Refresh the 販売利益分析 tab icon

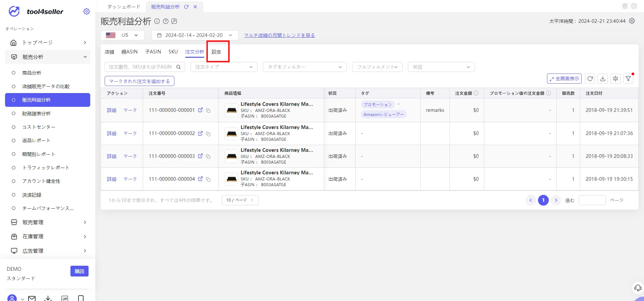coord(186,7)
